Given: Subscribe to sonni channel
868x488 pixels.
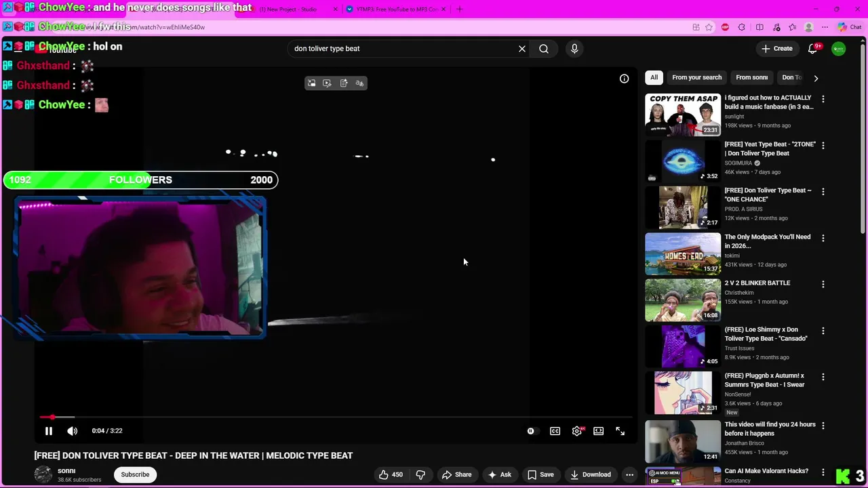Looking at the screenshot, I should 135,474.
